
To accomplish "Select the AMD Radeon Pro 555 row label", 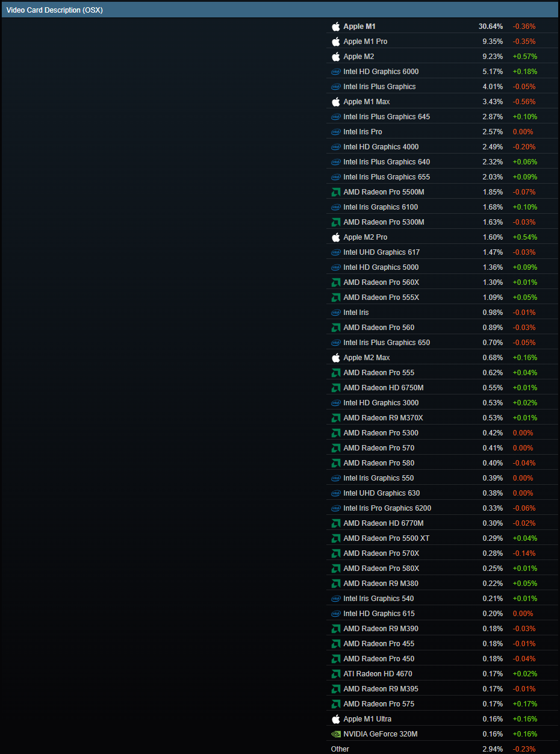I will [x=379, y=373].
